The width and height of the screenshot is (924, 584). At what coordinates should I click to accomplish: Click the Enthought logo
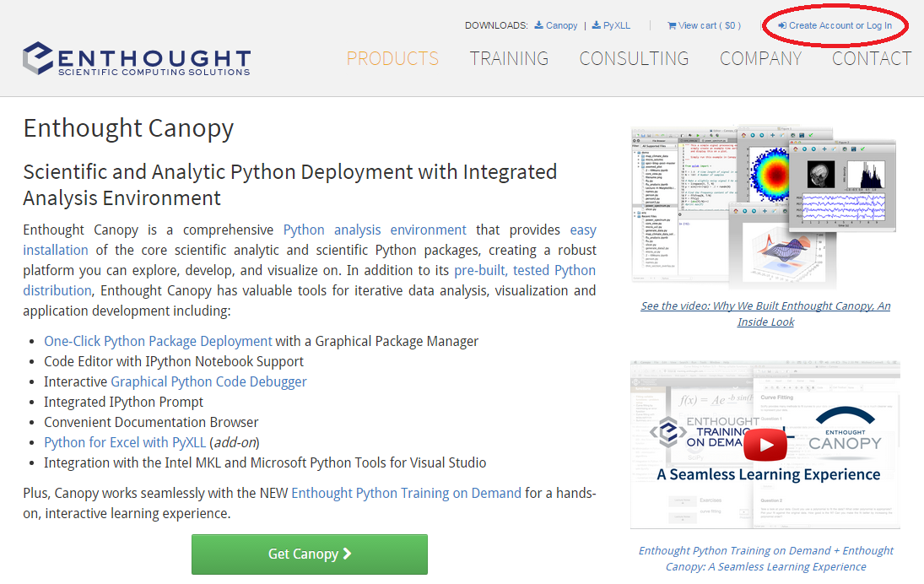[137, 58]
